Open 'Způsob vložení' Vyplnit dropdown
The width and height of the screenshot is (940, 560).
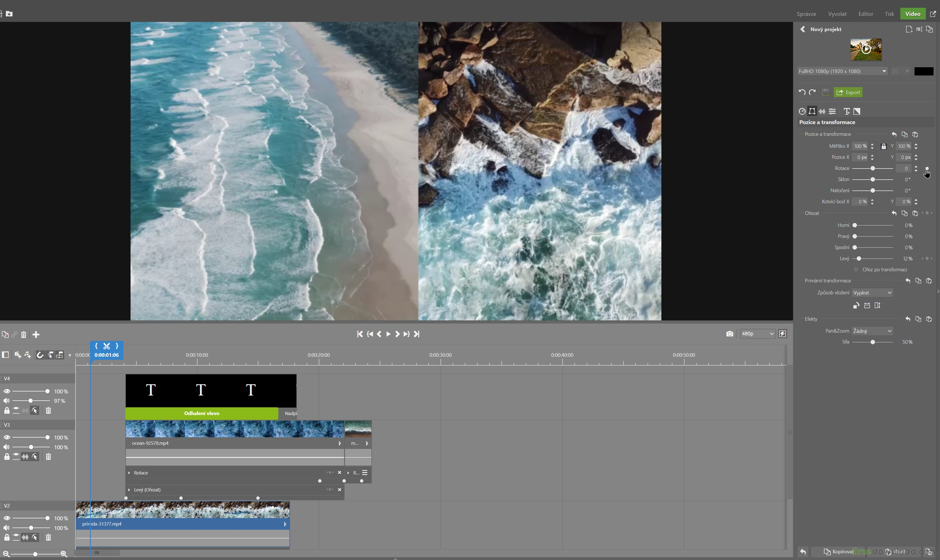(x=872, y=293)
